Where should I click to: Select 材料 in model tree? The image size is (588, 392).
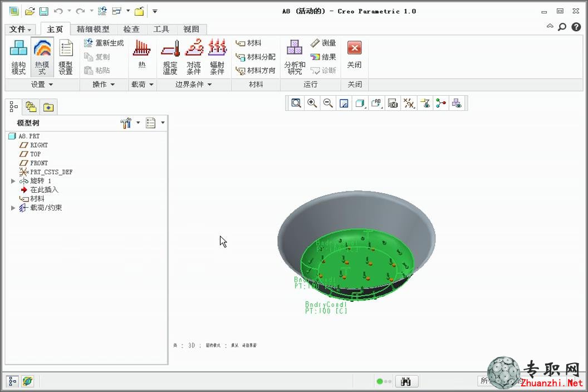click(x=32, y=199)
